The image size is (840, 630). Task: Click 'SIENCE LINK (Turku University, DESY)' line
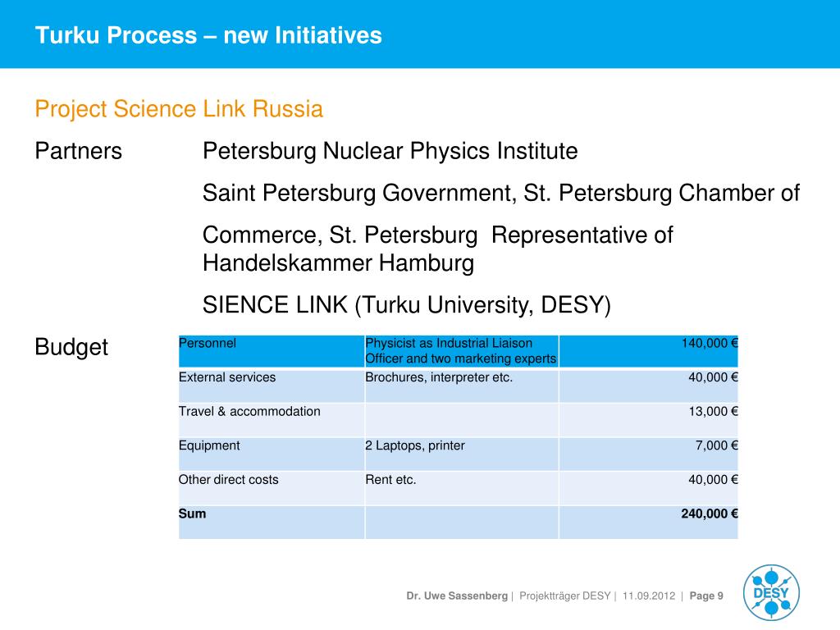point(407,305)
